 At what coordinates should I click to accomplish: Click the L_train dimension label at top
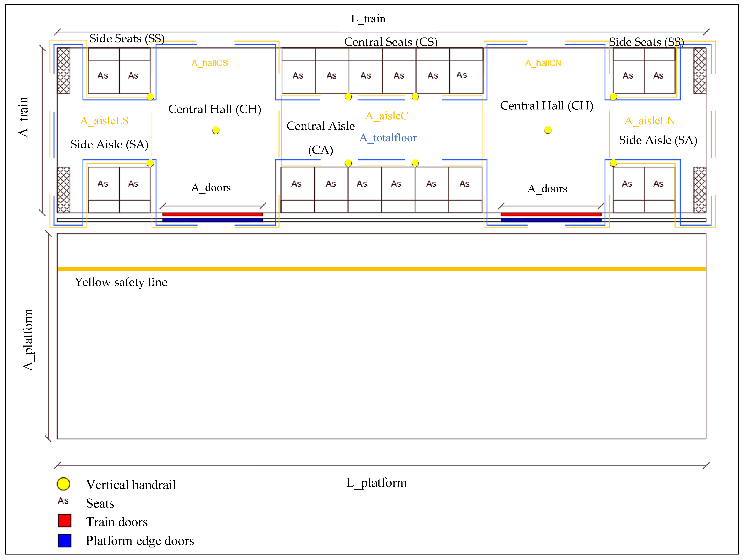coord(368,19)
